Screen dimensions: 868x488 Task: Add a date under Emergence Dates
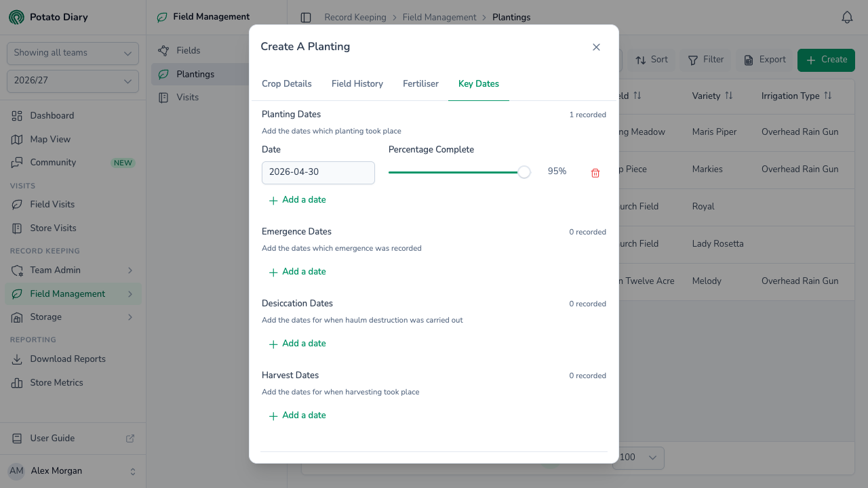pos(298,272)
